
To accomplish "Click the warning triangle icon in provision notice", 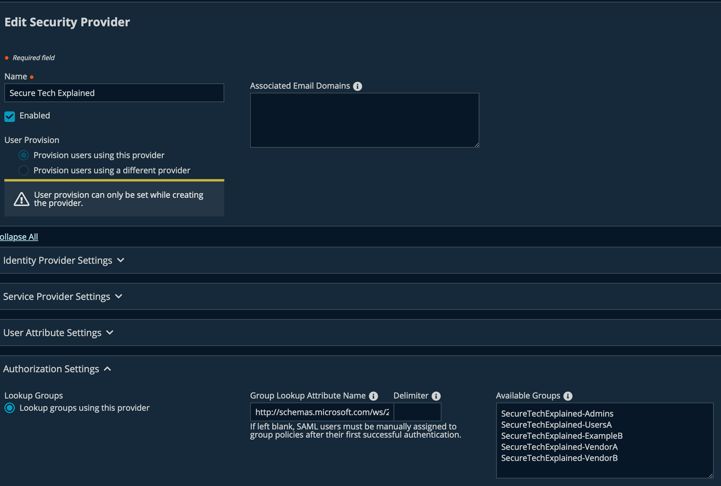I will click(x=21, y=199).
